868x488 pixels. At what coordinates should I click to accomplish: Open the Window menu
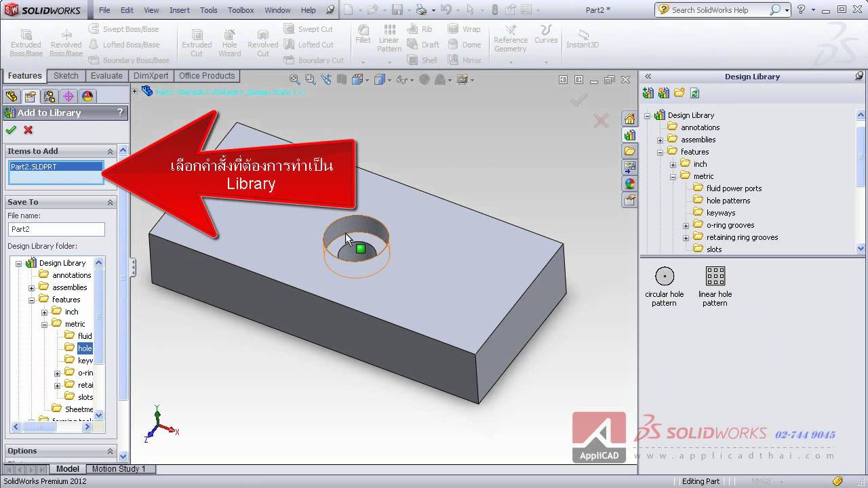pos(277,10)
